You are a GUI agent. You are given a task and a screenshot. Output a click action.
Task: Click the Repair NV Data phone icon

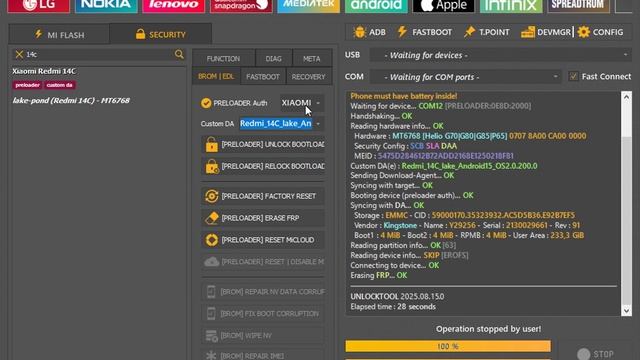211,291
